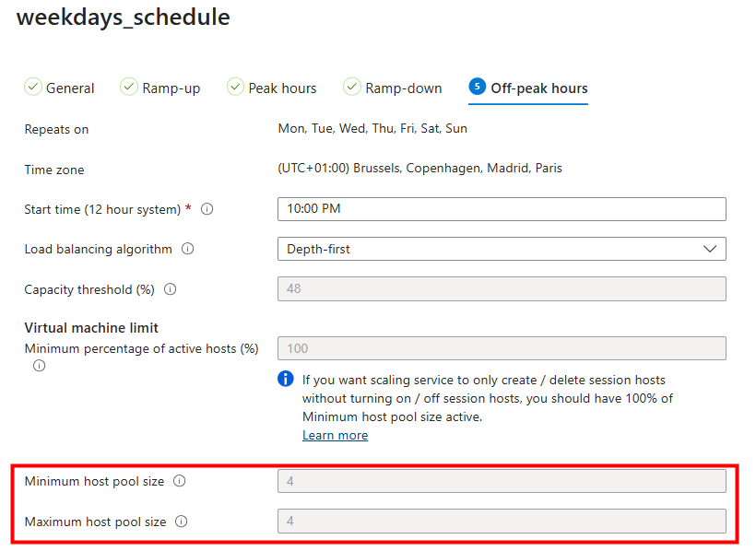Click info icon beside Maximum host pool size
The width and height of the screenshot is (756, 551).
(182, 522)
